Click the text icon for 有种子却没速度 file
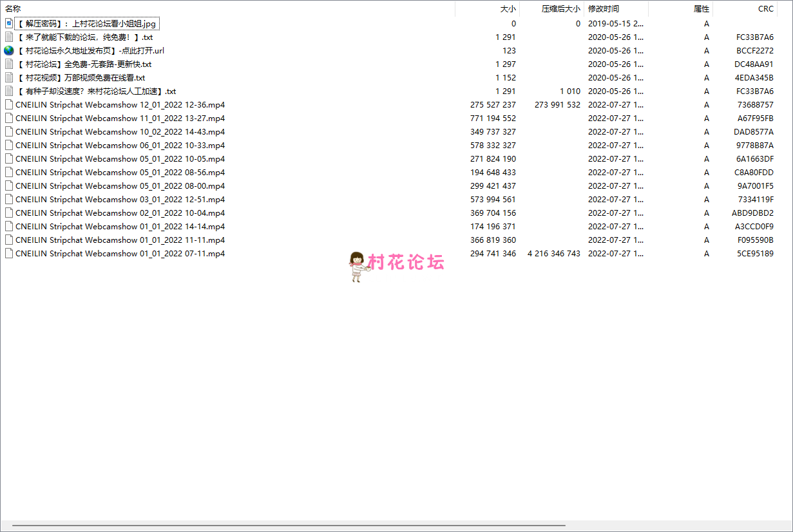The height and width of the screenshot is (532, 793). (9, 91)
